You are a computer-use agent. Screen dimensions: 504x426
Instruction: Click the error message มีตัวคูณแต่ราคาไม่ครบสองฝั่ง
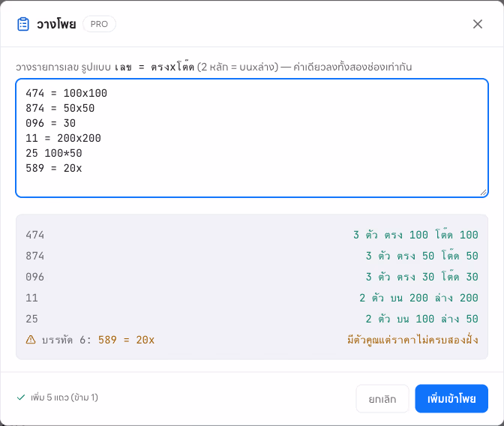(x=412, y=340)
